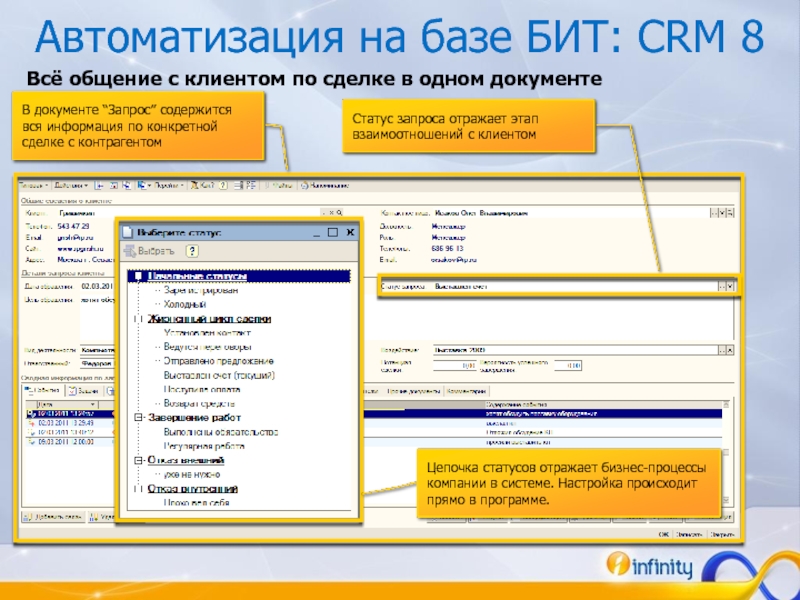Image resolution: width=800 pixels, height=600 pixels.
Task: Click the magnifier icon in client field
Action: pyautogui.click(x=339, y=213)
